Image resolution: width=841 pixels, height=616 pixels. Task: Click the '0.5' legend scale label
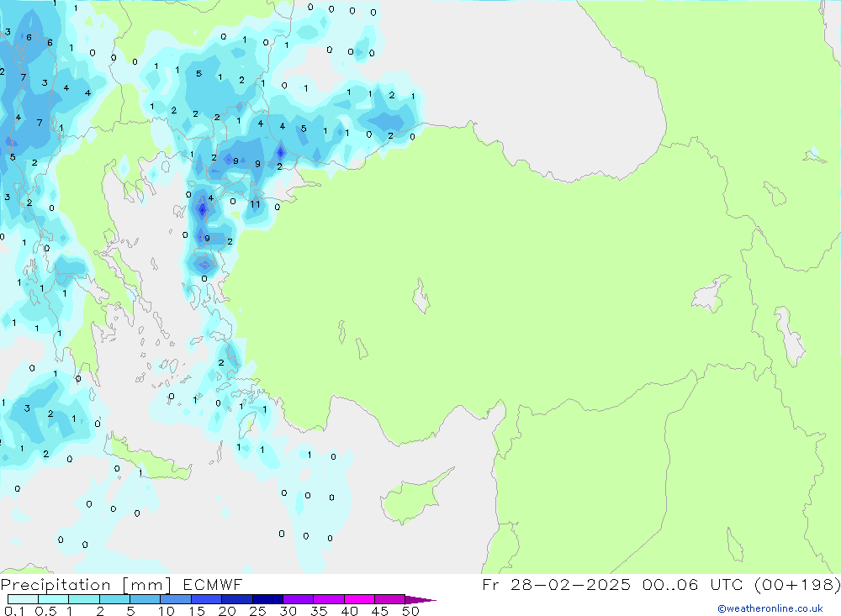(45, 611)
